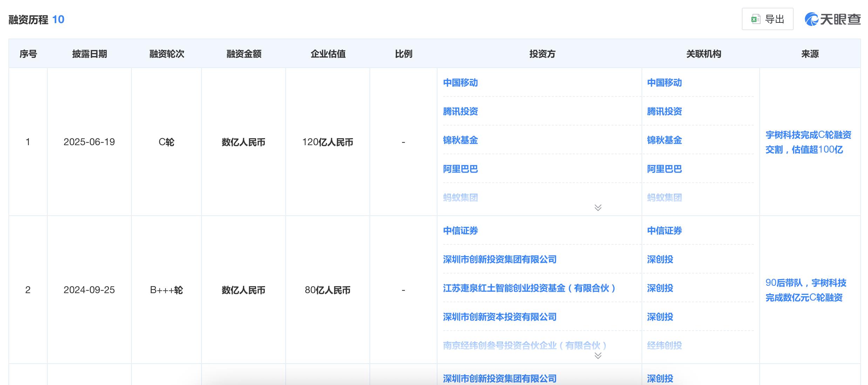Open 腾讯投资 investor link

coord(460,112)
